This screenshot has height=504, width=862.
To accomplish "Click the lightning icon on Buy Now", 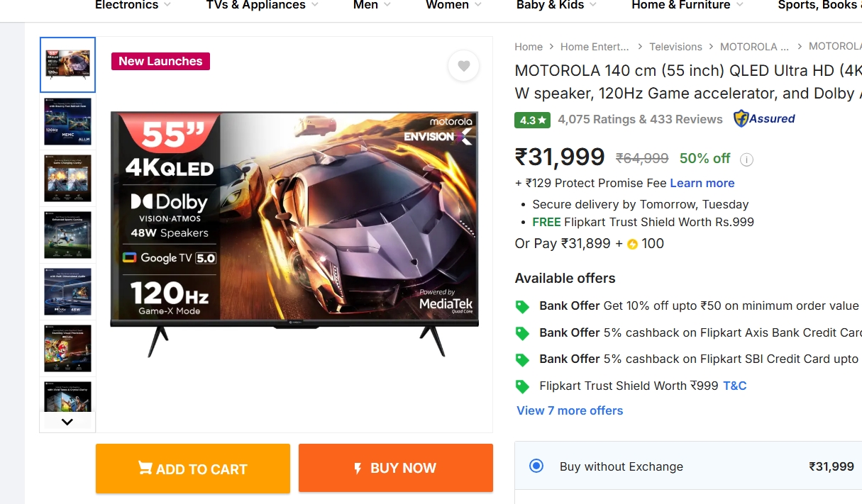I will pos(357,468).
